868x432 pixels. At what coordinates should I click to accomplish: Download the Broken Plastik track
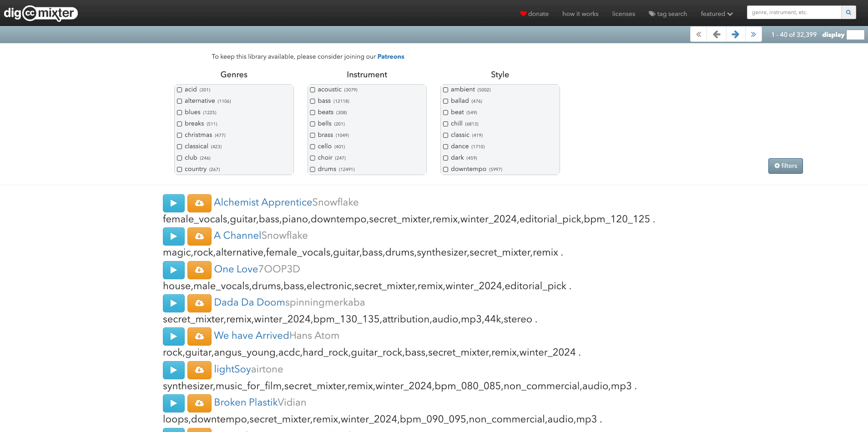199,403
